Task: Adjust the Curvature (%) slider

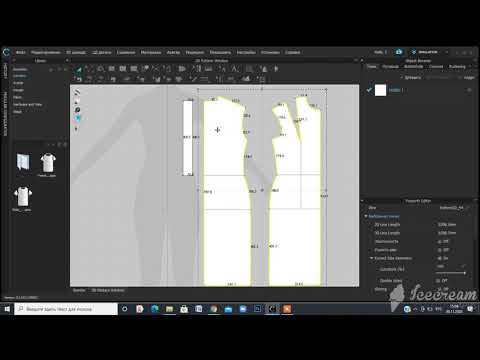Action: click(451, 273)
